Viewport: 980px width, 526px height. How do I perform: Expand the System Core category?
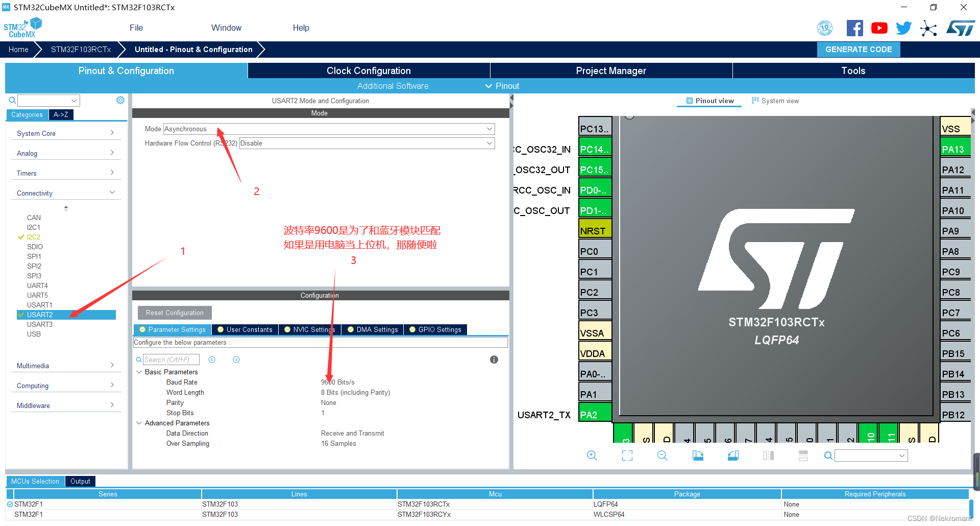click(66, 133)
